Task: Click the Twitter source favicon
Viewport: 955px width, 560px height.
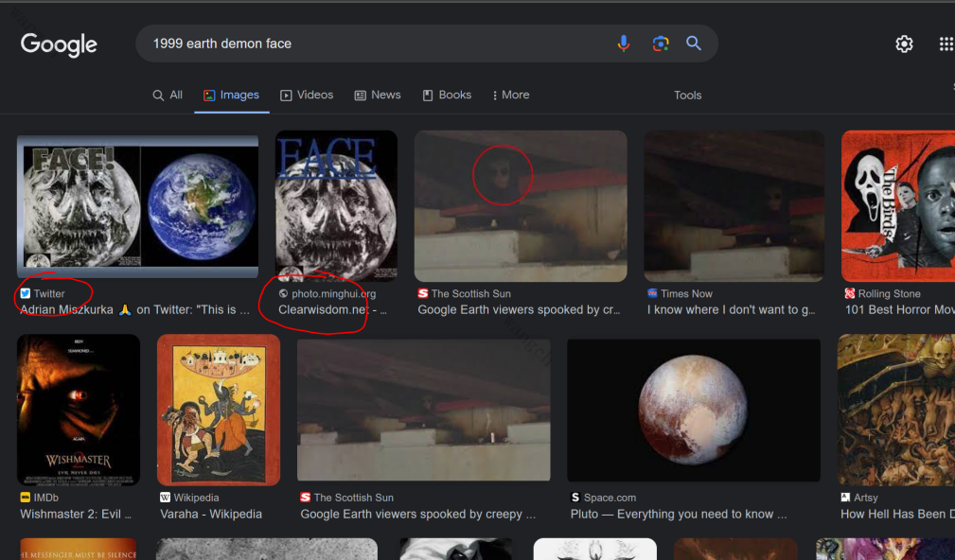Action: click(25, 293)
